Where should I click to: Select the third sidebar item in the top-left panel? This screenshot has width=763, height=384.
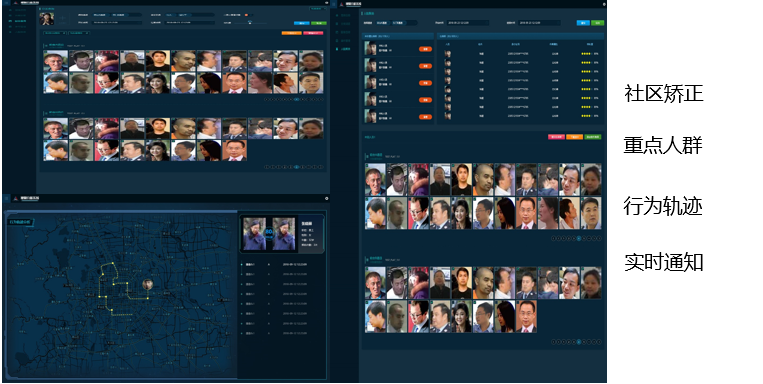18,21
